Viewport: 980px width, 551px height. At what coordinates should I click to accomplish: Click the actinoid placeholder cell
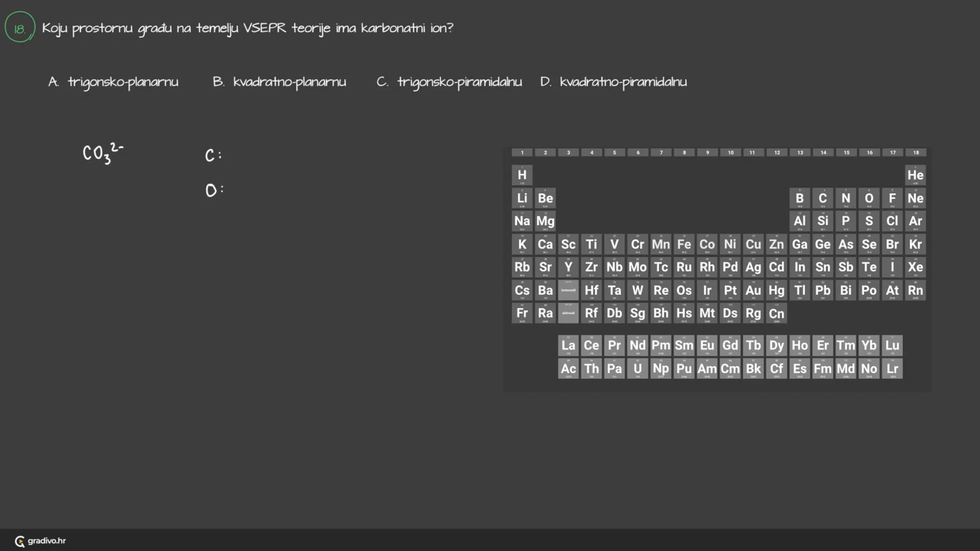point(568,313)
